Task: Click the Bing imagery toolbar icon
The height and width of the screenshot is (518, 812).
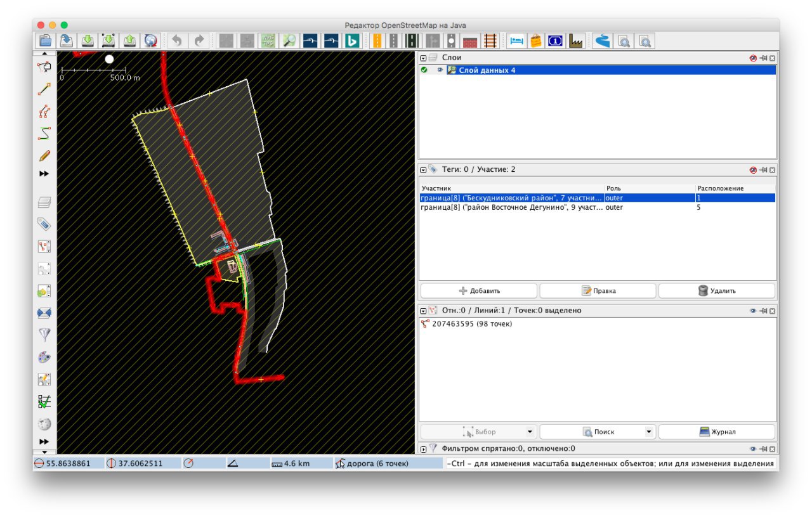Action: pos(352,41)
